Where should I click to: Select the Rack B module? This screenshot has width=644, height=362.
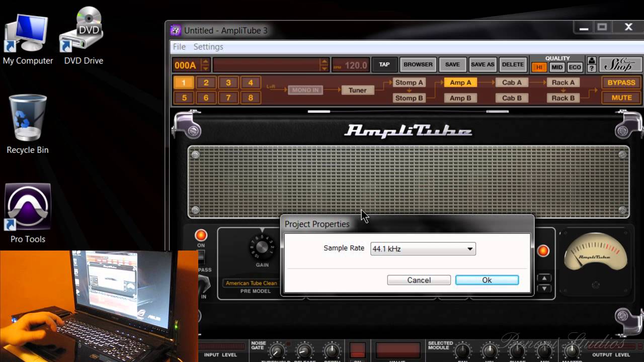tap(563, 98)
